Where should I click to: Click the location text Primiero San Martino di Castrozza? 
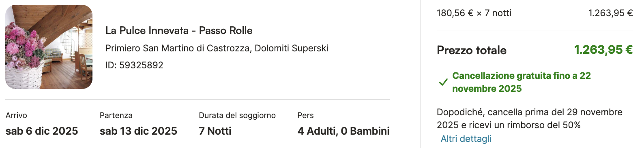pos(178,48)
